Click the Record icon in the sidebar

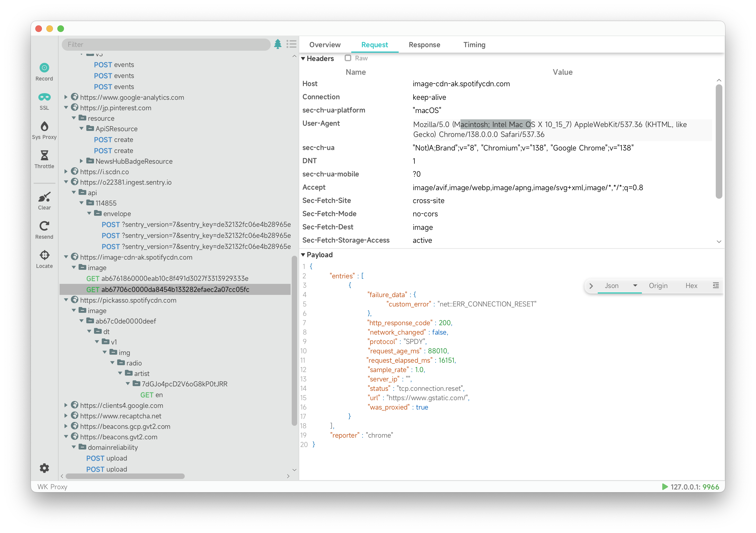pos(44,68)
